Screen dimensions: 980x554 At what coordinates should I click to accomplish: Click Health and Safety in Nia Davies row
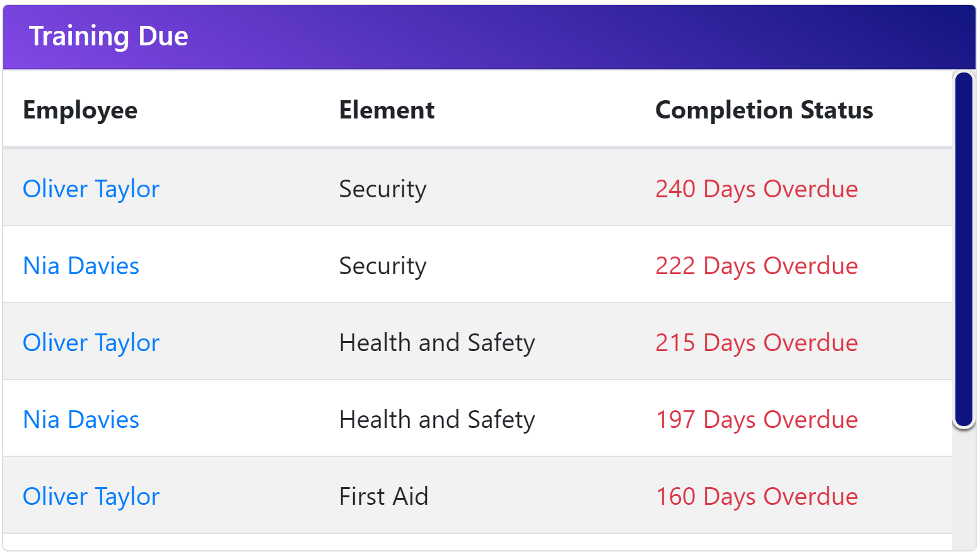[437, 420]
